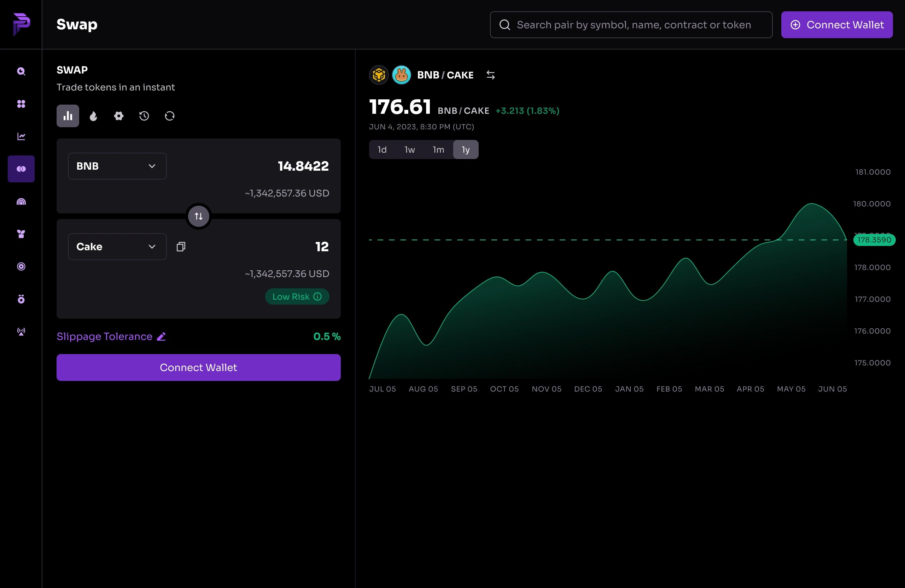Open the broadcast signal sidebar icon
This screenshot has width=905, height=588.
tap(21, 331)
